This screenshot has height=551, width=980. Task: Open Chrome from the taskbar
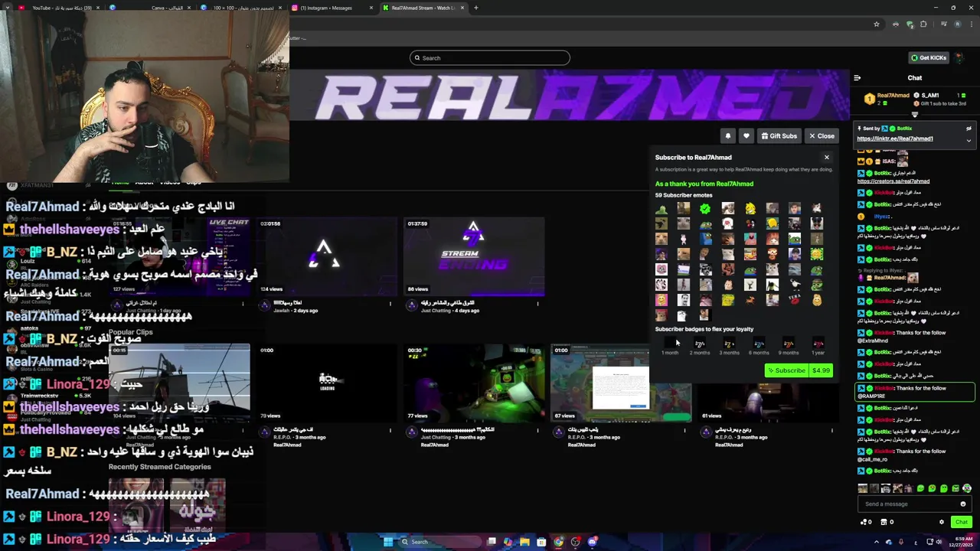[558, 542]
